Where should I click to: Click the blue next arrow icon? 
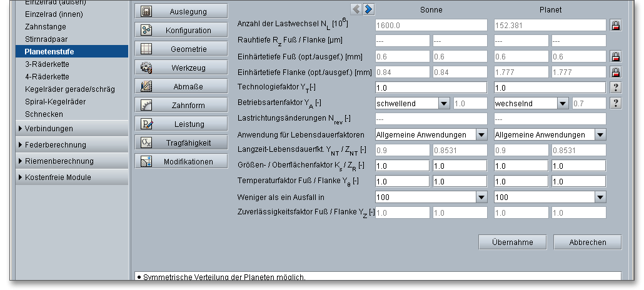[369, 9]
